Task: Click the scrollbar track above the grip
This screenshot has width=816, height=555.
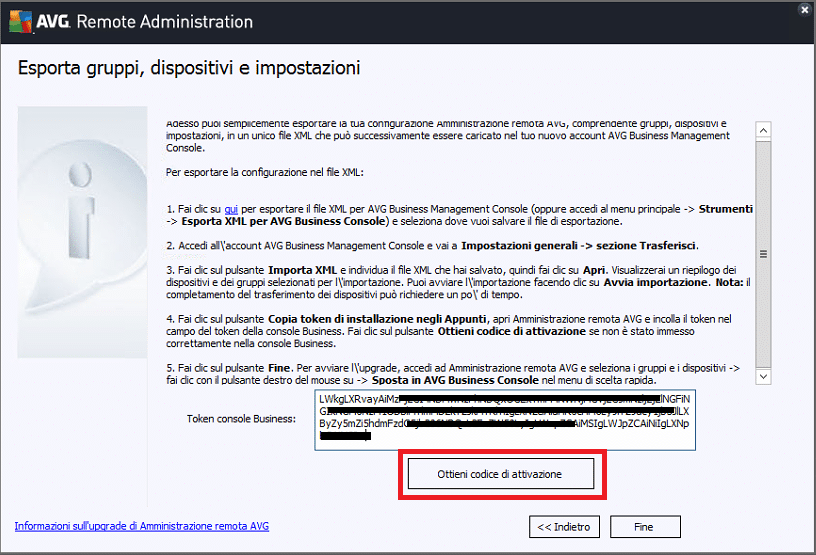Action: click(763, 193)
